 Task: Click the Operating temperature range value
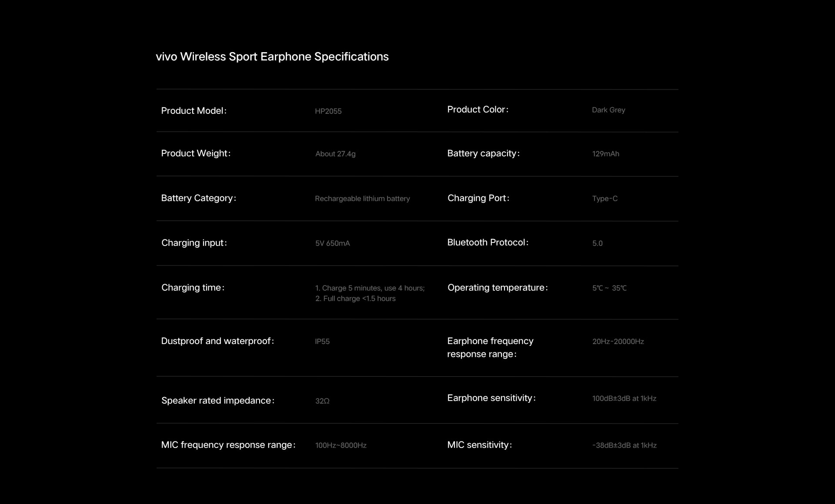(x=609, y=288)
